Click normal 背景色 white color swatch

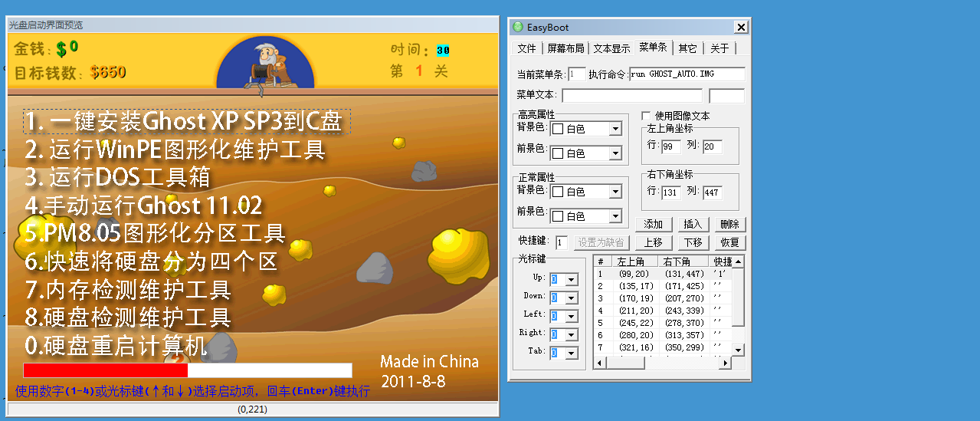pyautogui.click(x=558, y=192)
